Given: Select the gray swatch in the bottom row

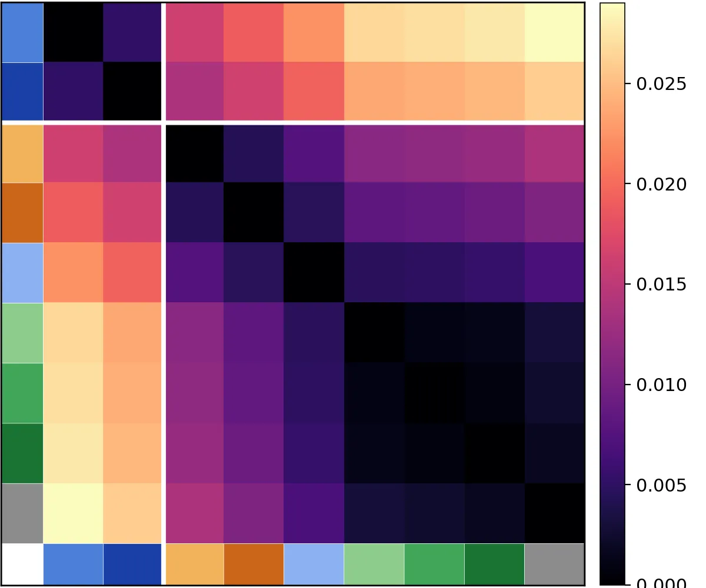Looking at the screenshot, I should click(x=554, y=564).
